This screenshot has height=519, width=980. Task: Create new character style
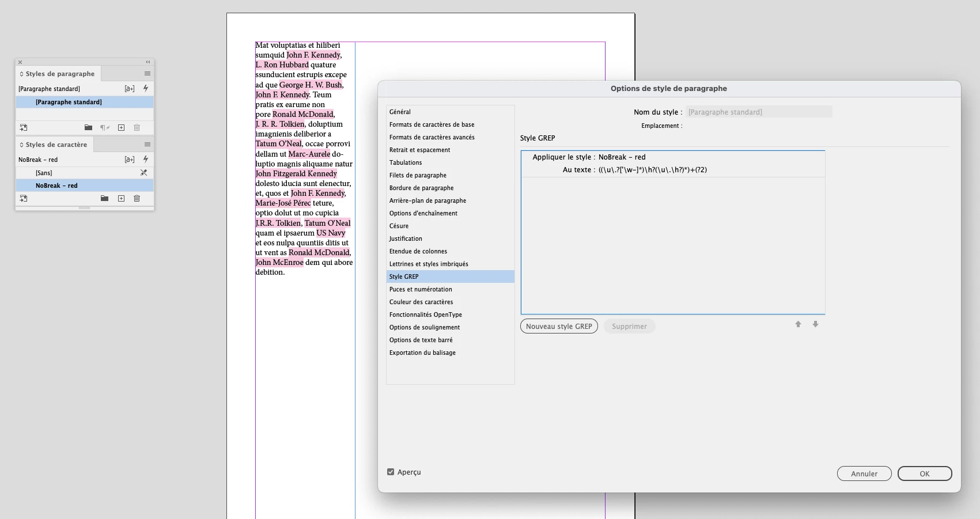pos(122,199)
